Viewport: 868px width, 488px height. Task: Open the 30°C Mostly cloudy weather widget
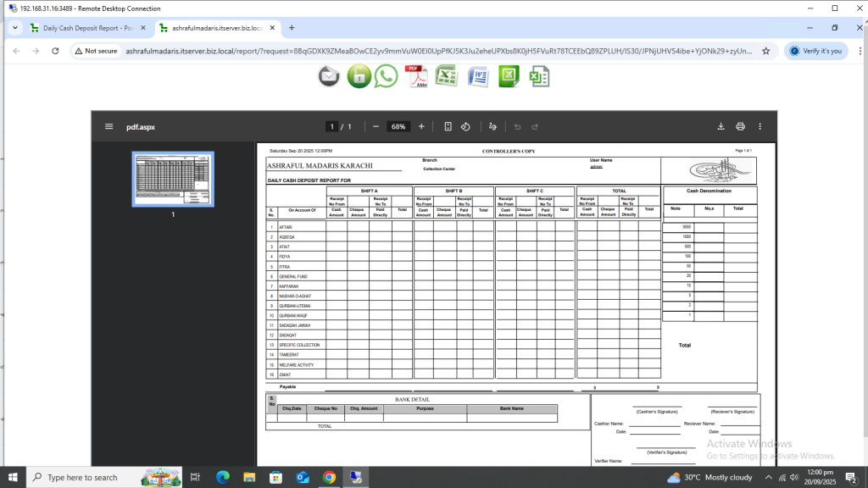(x=709, y=477)
